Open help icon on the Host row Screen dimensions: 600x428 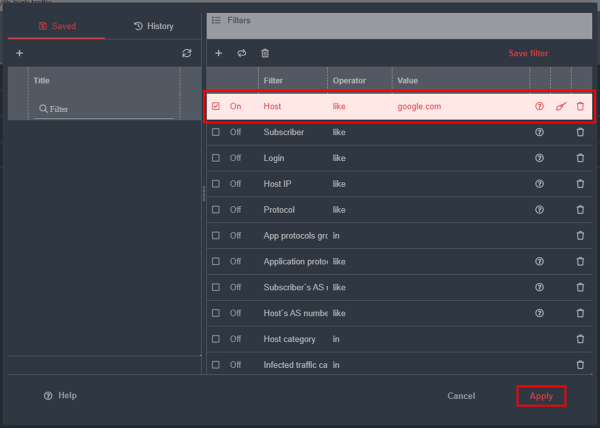tap(540, 106)
